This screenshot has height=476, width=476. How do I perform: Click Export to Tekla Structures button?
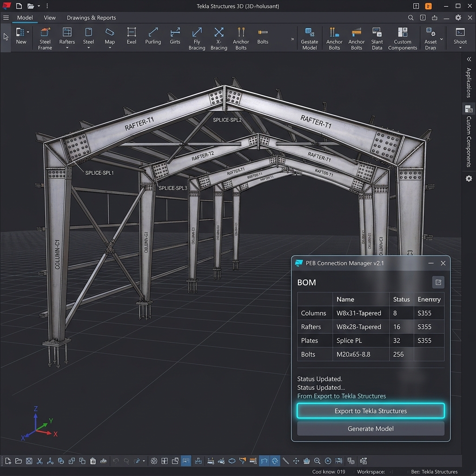pos(370,411)
